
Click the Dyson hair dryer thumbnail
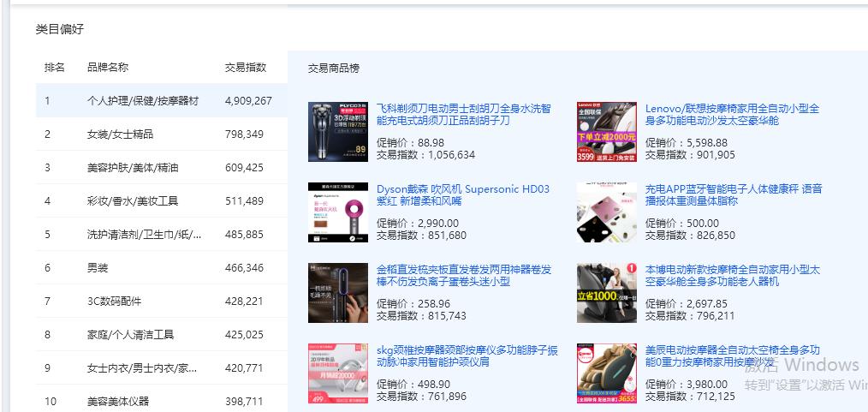[337, 212]
